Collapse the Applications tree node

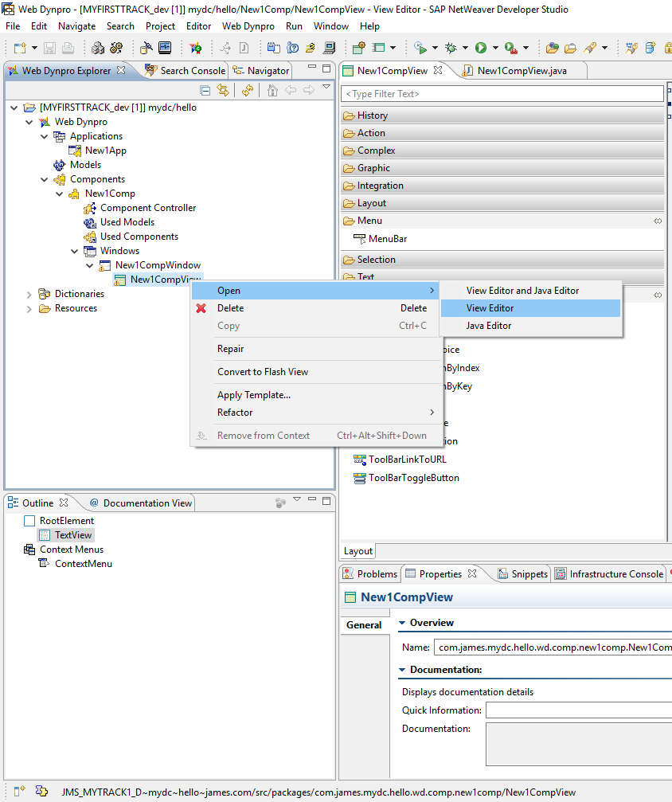click(44, 136)
